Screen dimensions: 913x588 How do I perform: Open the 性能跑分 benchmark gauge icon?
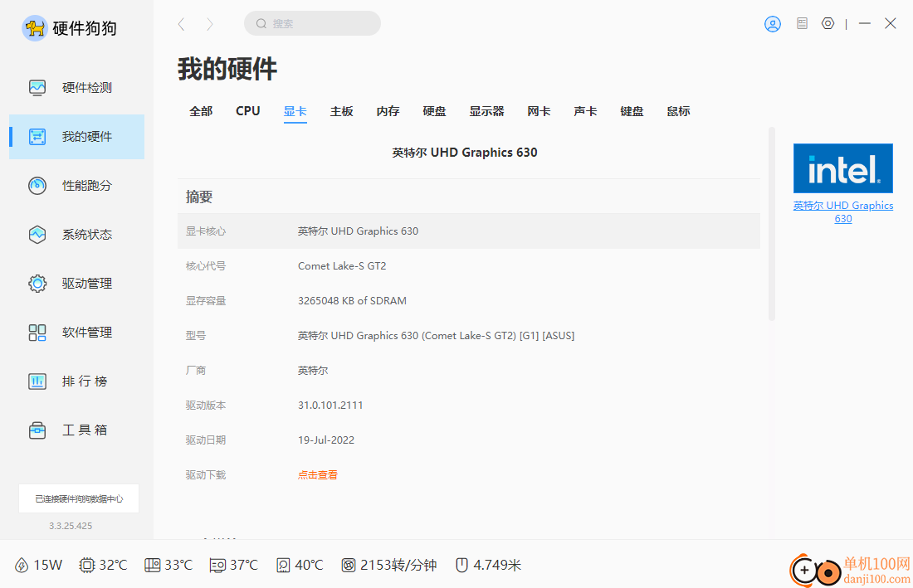[37, 186]
